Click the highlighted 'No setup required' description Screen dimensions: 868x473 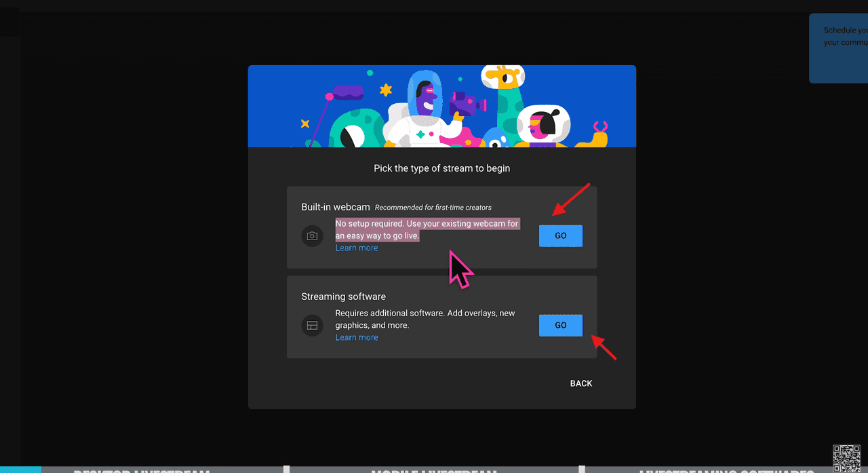(427, 229)
